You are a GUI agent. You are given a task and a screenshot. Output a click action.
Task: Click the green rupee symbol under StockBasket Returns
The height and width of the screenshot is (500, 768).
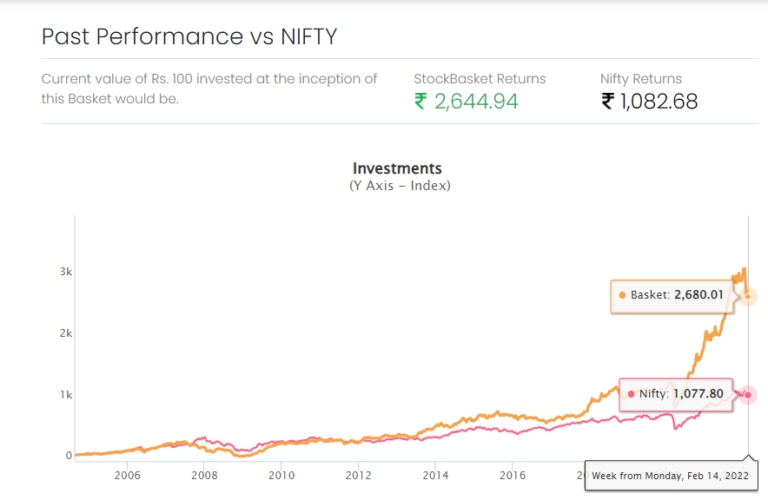(x=421, y=101)
